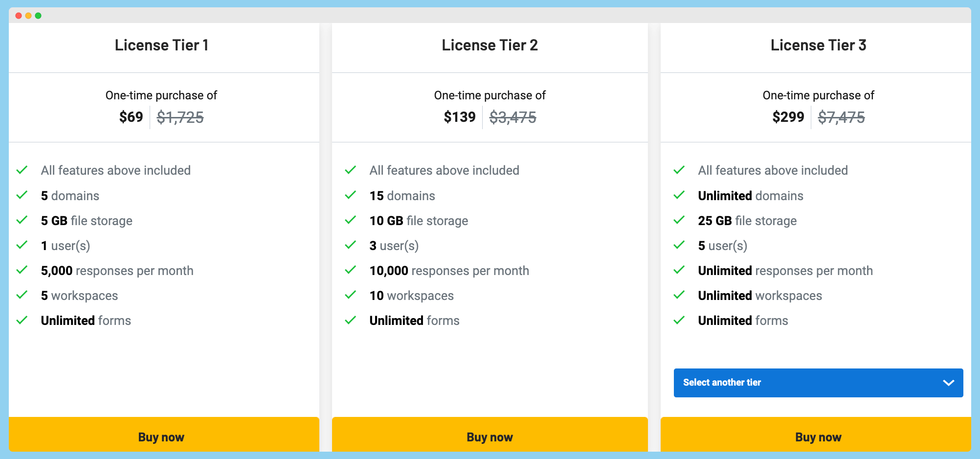Click the checkmark beside 3 user(s)

(x=351, y=245)
